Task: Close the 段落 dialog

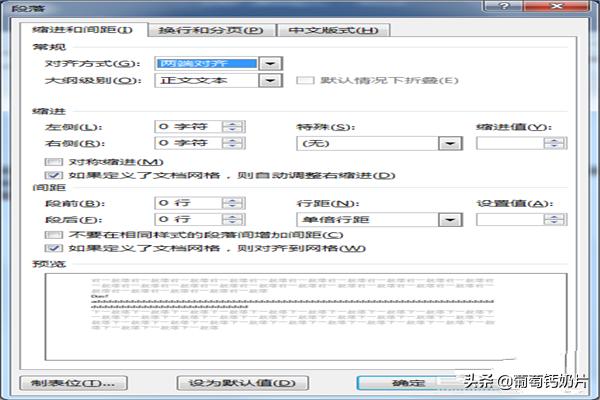Action: [x=556, y=6]
